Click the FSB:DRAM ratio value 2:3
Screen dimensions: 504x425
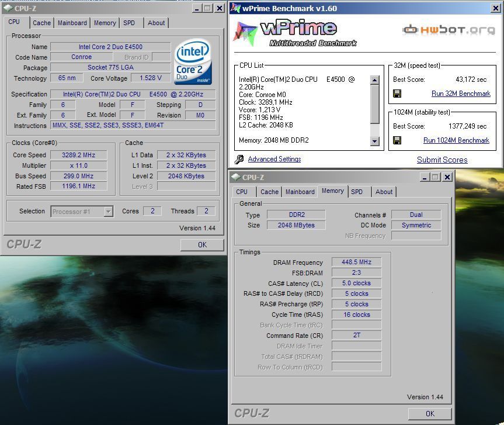(356, 273)
